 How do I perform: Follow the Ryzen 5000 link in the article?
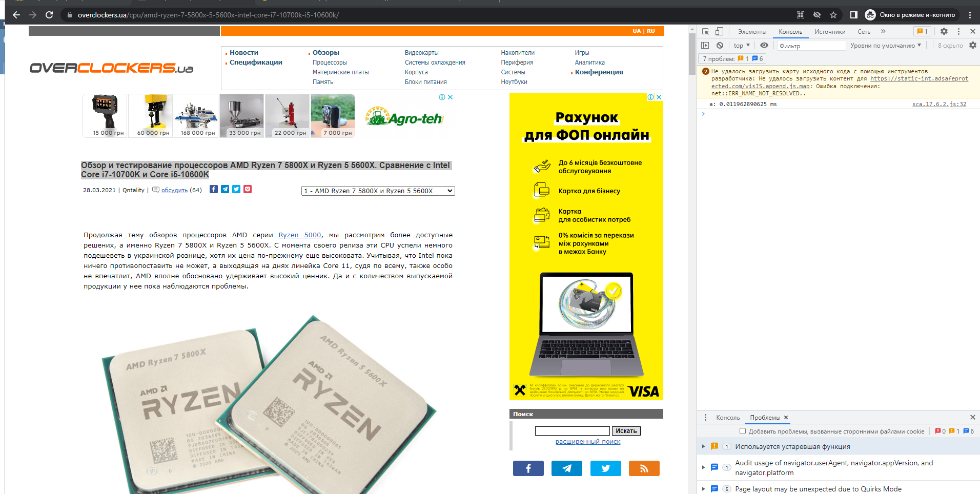click(x=300, y=235)
